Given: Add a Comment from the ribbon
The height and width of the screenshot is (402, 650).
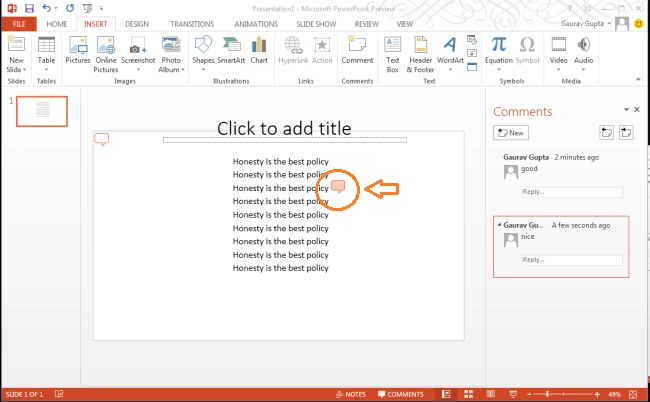Looking at the screenshot, I should tap(357, 50).
